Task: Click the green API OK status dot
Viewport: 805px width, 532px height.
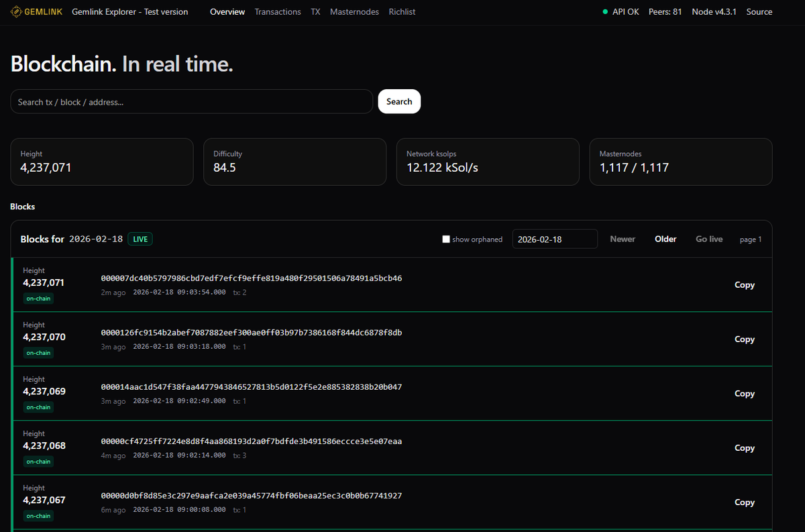Action: [x=606, y=12]
